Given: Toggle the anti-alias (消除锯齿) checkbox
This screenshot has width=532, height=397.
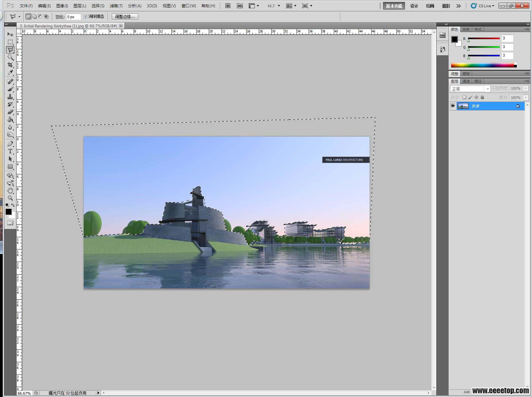Looking at the screenshot, I should coord(85,17).
